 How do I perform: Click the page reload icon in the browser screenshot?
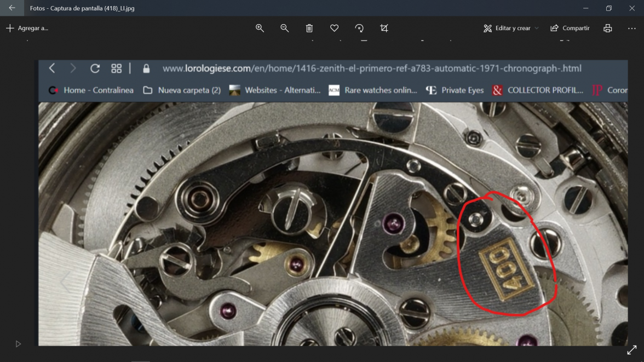point(95,68)
